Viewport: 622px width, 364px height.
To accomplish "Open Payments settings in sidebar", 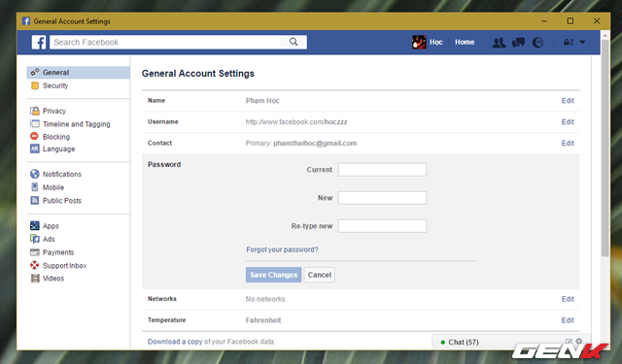I will coord(58,252).
